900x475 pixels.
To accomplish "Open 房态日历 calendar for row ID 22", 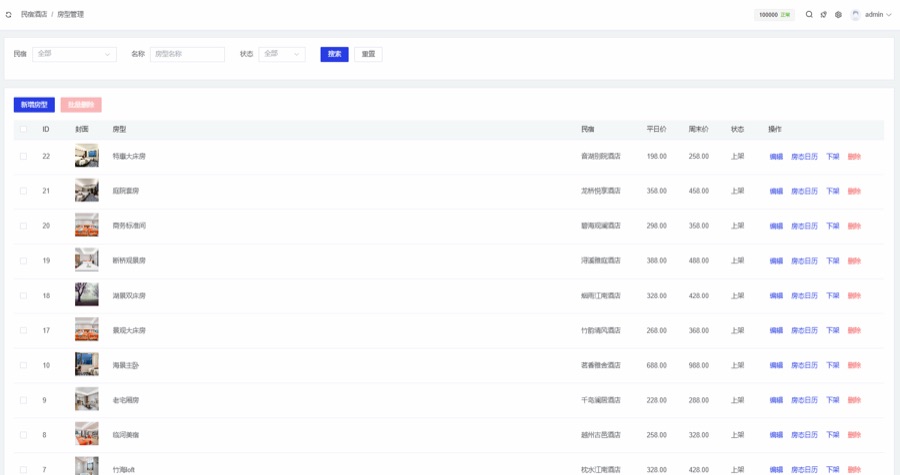I will click(804, 157).
